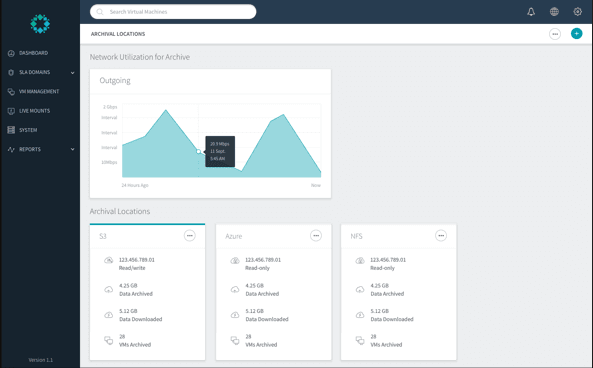The width and height of the screenshot is (593, 368).
Task: Select the S3 card title
Action: (x=103, y=236)
